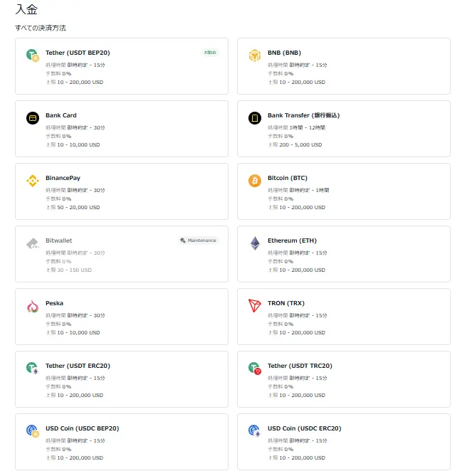Click the Ethereum diamond icon
This screenshot has width=467, height=476.
pyautogui.click(x=255, y=243)
